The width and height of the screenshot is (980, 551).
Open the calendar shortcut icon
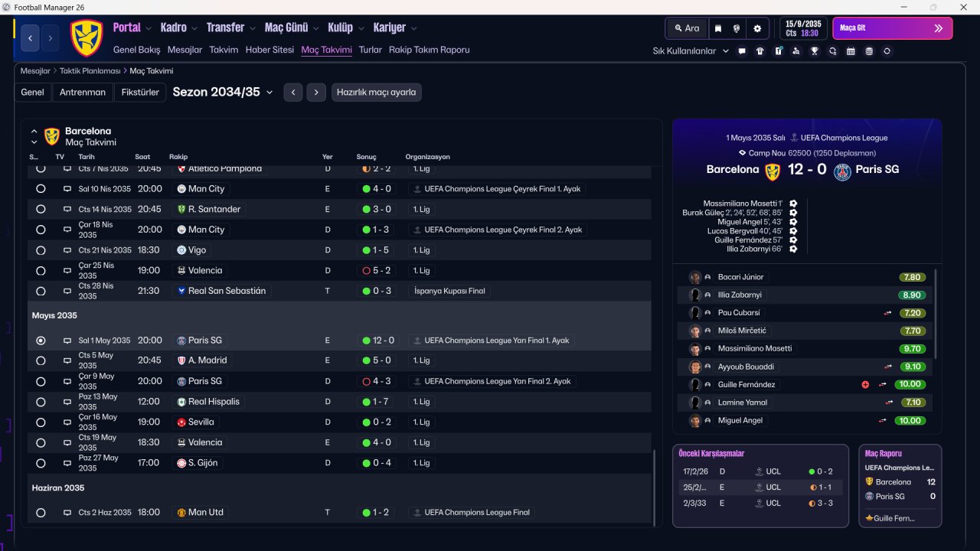pyautogui.click(x=851, y=51)
